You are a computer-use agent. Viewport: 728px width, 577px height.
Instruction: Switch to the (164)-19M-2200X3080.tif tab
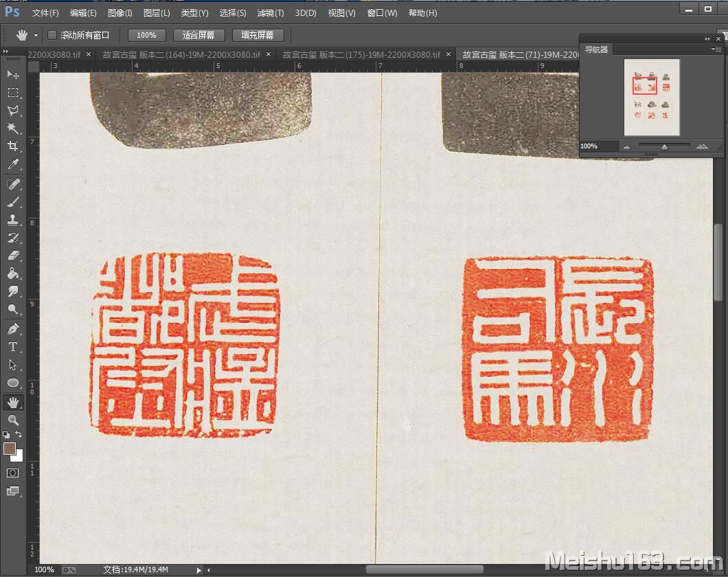(181, 55)
